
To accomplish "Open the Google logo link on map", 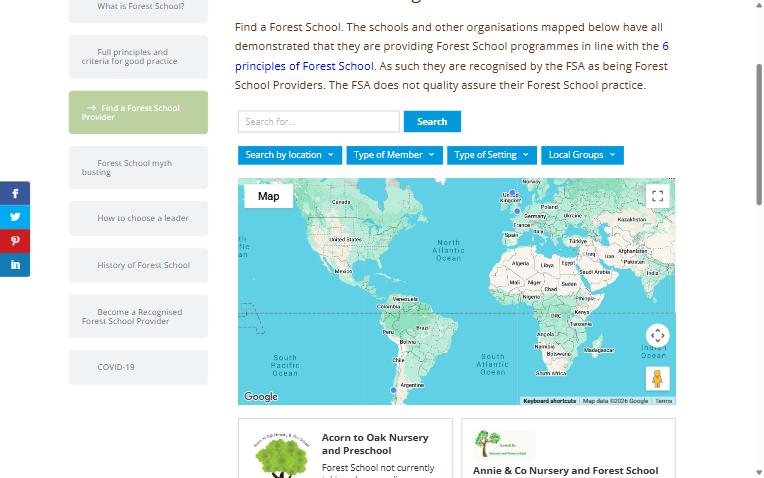I will (261, 397).
